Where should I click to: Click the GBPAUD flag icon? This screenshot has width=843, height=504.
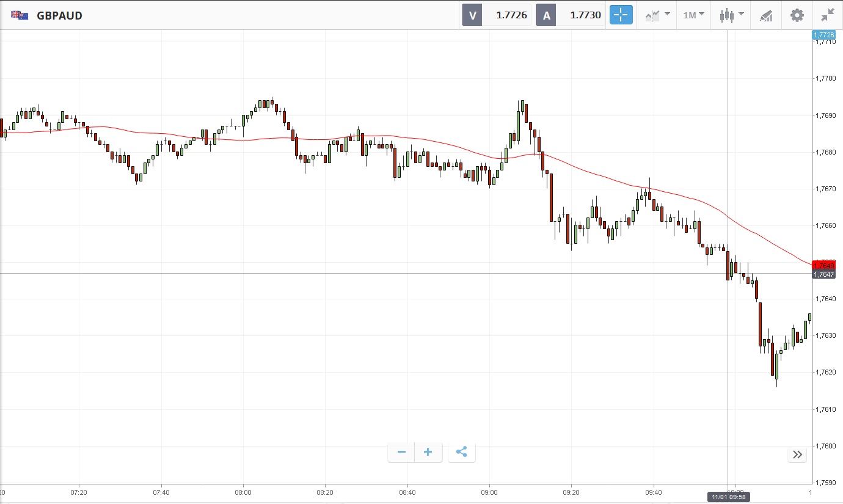click(x=20, y=15)
